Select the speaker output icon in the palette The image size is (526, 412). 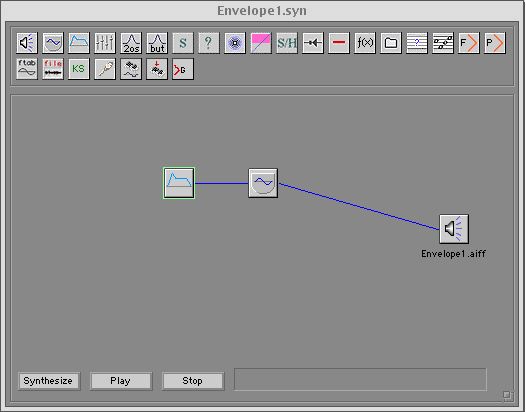click(27, 43)
